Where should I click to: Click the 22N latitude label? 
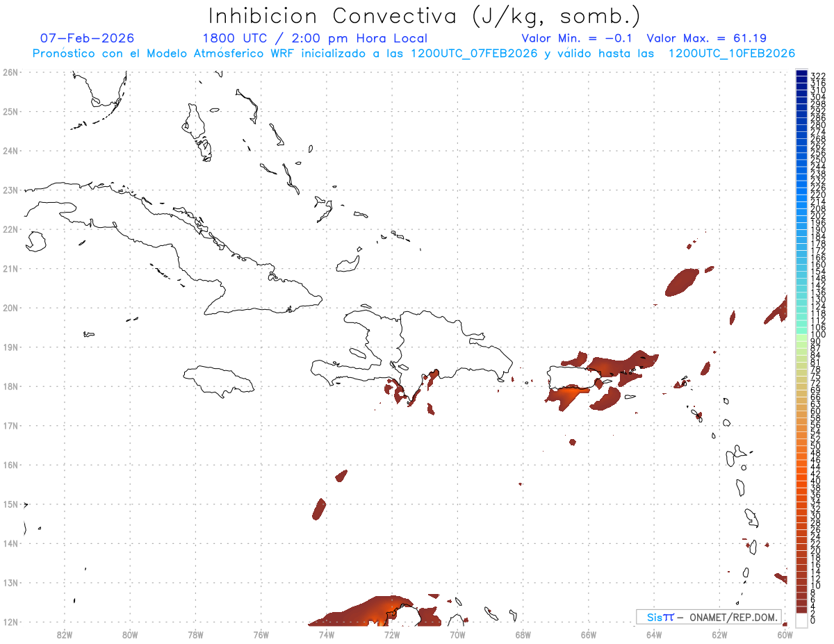click(10, 229)
